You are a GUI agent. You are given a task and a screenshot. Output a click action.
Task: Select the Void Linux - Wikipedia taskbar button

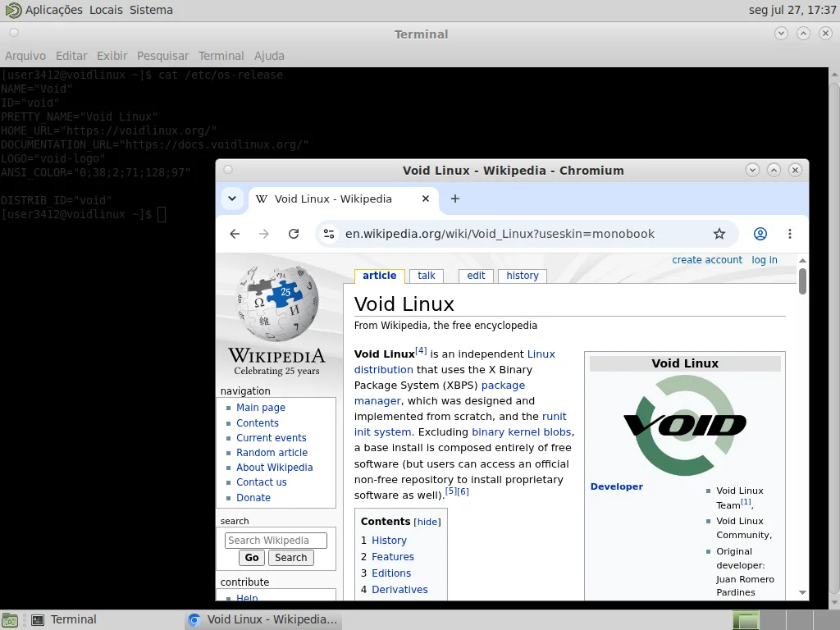click(x=263, y=620)
